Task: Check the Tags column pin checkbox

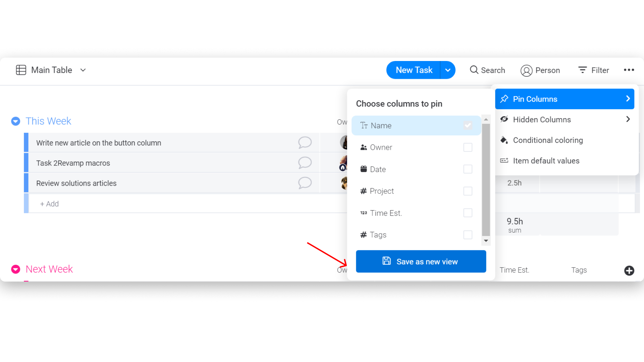Action: point(468,235)
